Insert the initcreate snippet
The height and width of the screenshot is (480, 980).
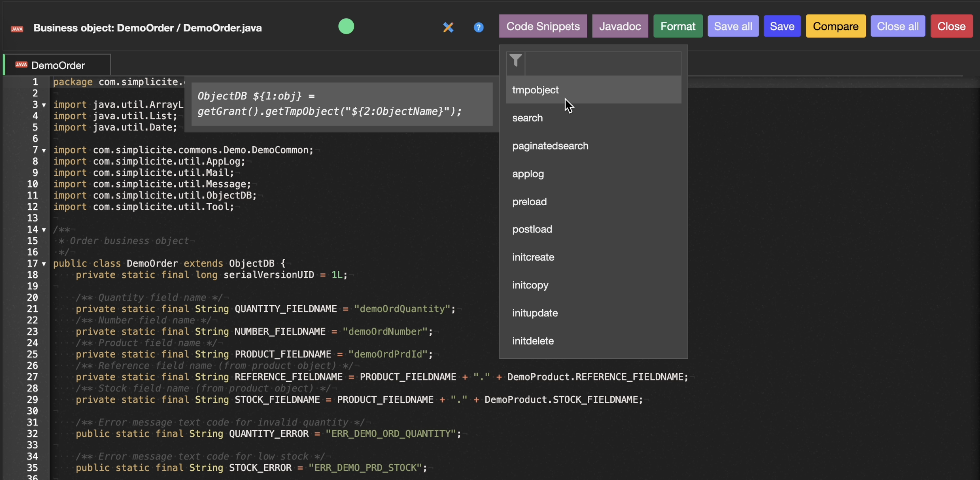(533, 257)
